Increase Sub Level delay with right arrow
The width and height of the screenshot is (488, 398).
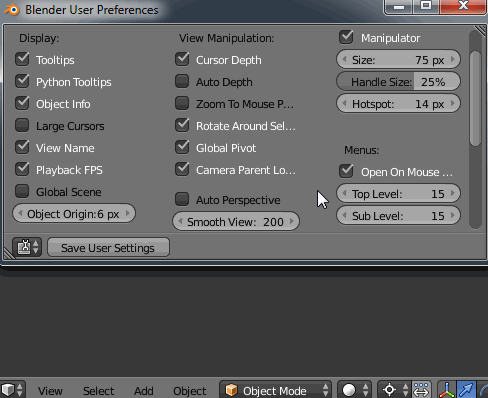(x=453, y=215)
